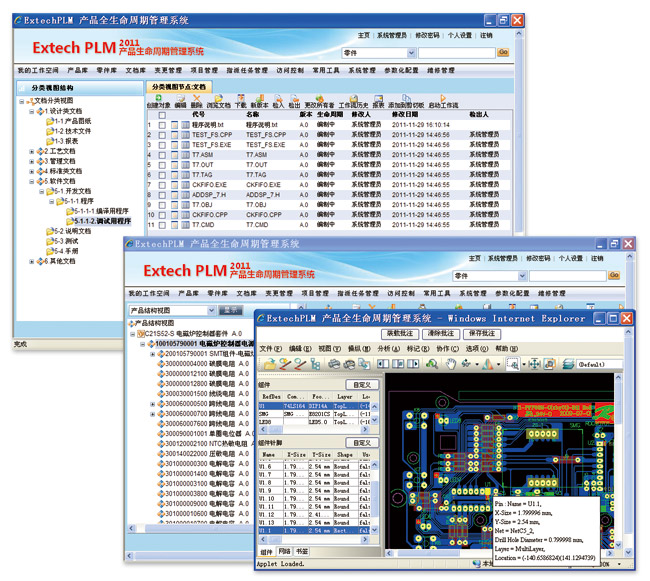Open the (Default) layer dropdown in PCB viewer

pos(600,364)
